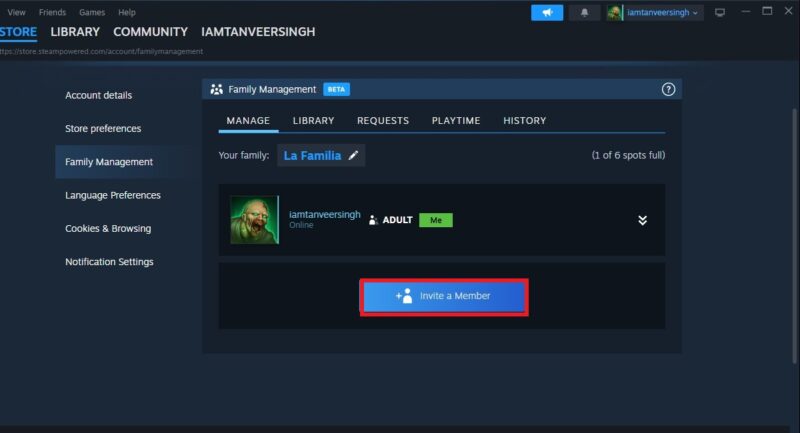The width and height of the screenshot is (800, 433).
Task: Click the Family Management group icon in header
Action: [216, 89]
